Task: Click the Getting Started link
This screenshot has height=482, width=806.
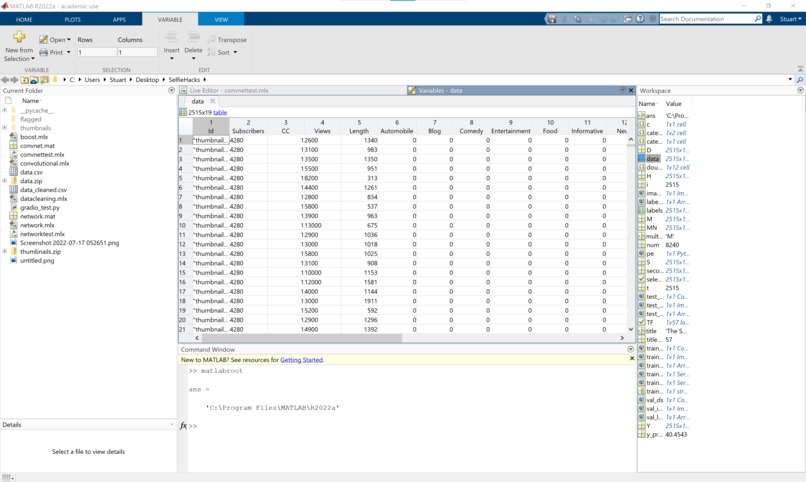Action: (x=302, y=360)
